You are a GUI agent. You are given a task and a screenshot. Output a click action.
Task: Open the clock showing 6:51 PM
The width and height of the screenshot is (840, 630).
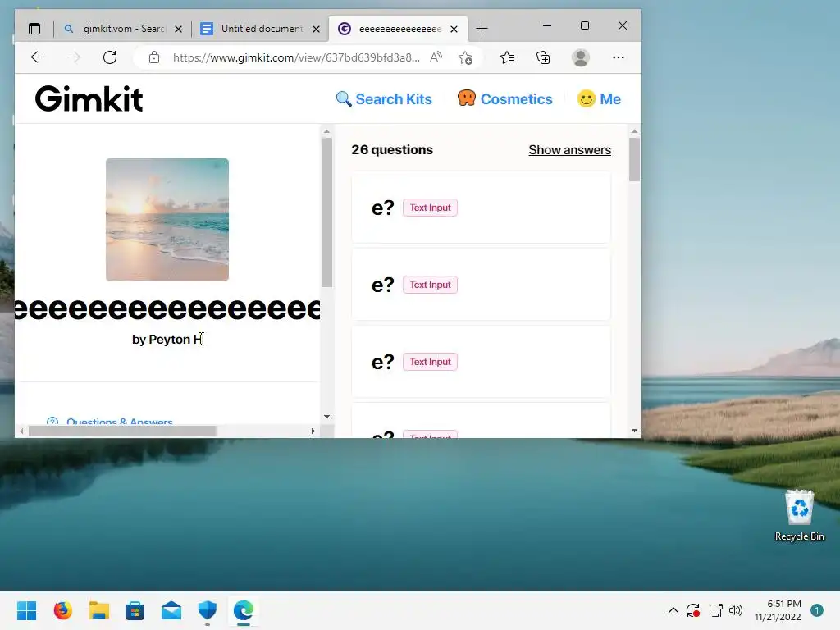point(778,610)
